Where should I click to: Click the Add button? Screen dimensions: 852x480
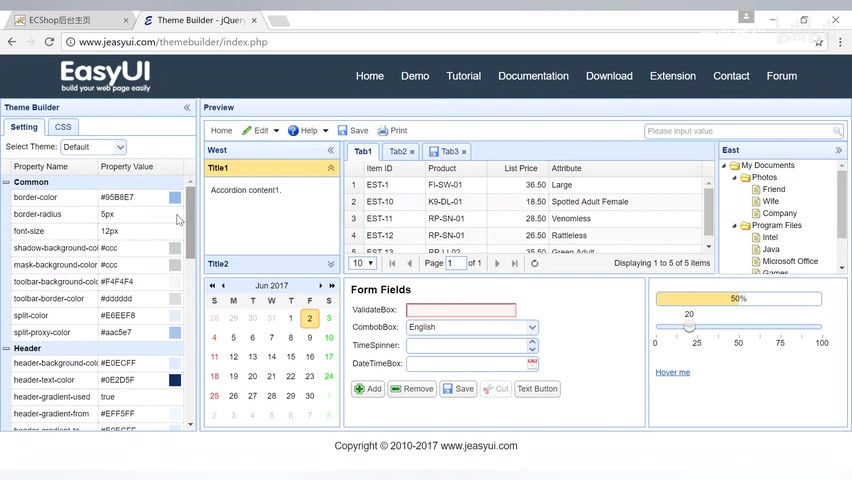point(368,389)
